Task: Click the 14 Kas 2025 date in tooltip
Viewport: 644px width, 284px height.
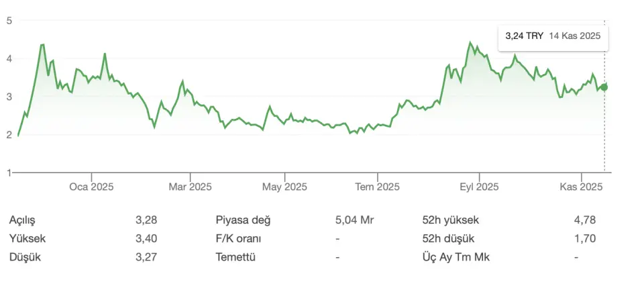Action: (x=575, y=36)
